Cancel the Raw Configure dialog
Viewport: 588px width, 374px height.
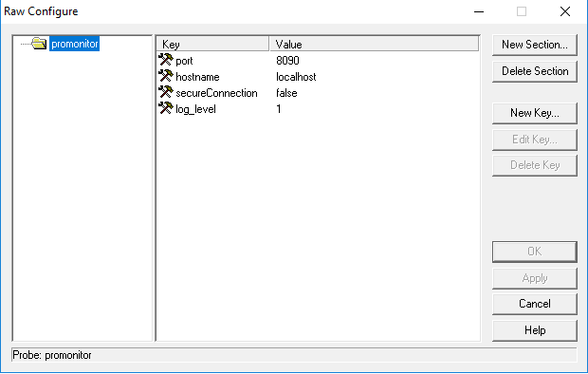click(535, 304)
